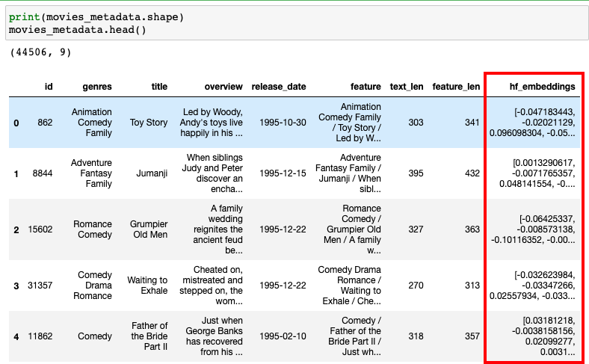Click embedding cell starting -0.047183443

[x=532, y=123]
